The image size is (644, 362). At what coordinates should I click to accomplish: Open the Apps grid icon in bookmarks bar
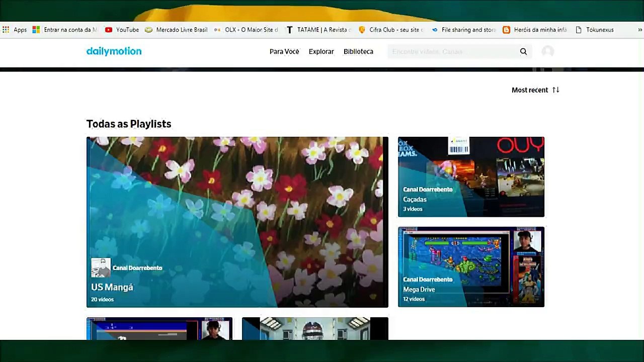tap(6, 30)
